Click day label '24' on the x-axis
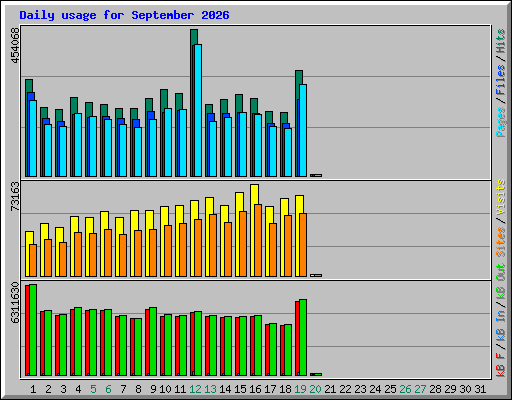Viewport: 512px width, 400px height. point(375,389)
